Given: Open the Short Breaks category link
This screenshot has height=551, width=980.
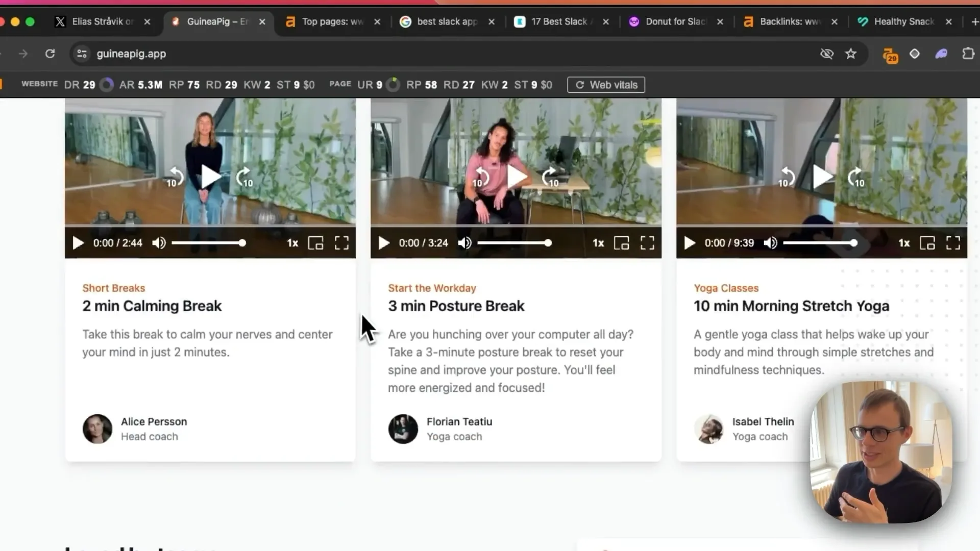Looking at the screenshot, I should pyautogui.click(x=114, y=288).
